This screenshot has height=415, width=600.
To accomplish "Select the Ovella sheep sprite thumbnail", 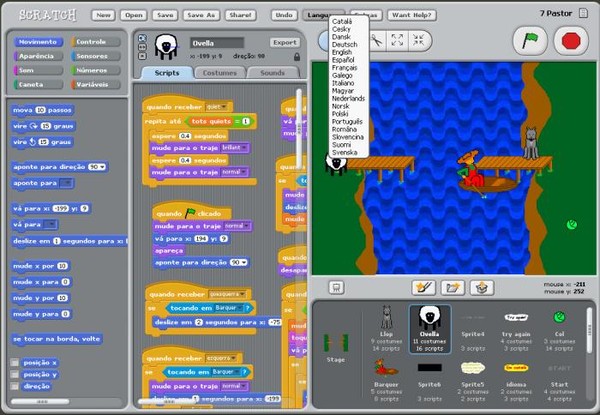I will [x=429, y=328].
